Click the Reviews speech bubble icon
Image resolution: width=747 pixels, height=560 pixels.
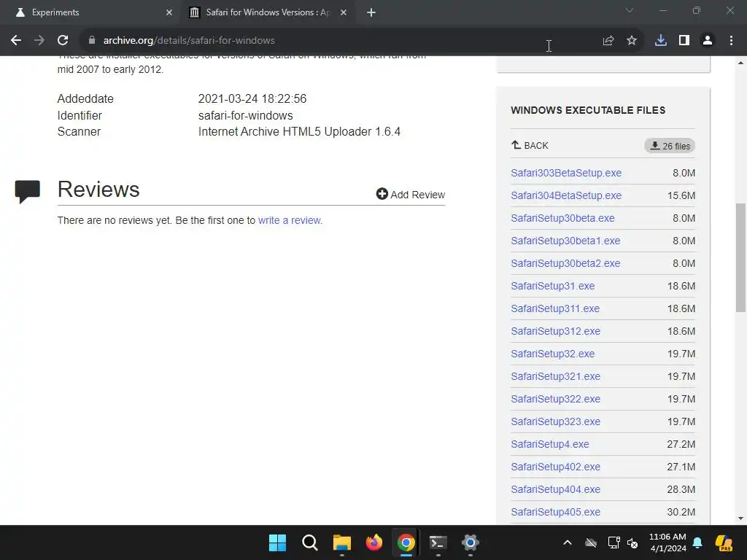pos(27,192)
